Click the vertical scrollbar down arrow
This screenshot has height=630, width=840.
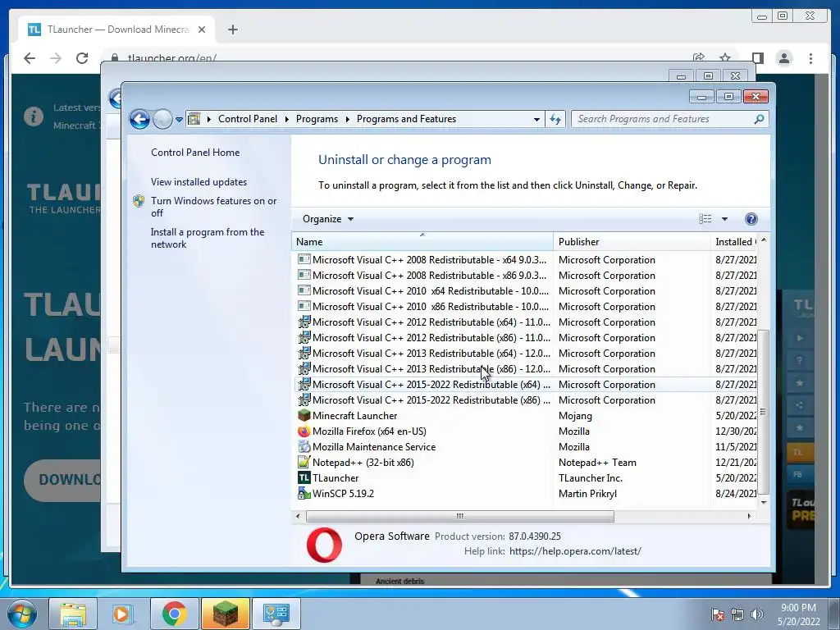[764, 503]
